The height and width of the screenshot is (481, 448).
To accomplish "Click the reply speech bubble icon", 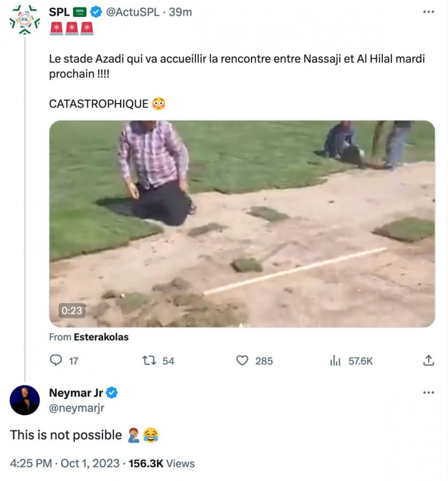I will coord(57,360).
